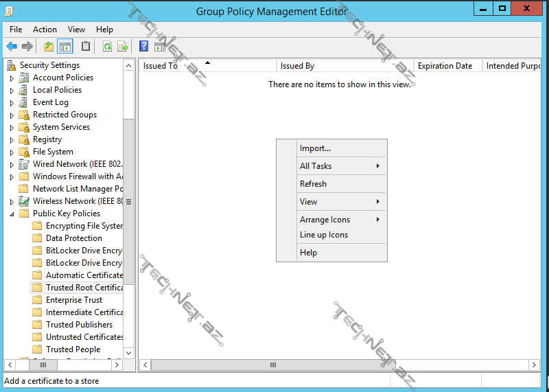549x392 pixels.
Task: Click the Show/Hide Action Pane icon
Action: tap(160, 47)
